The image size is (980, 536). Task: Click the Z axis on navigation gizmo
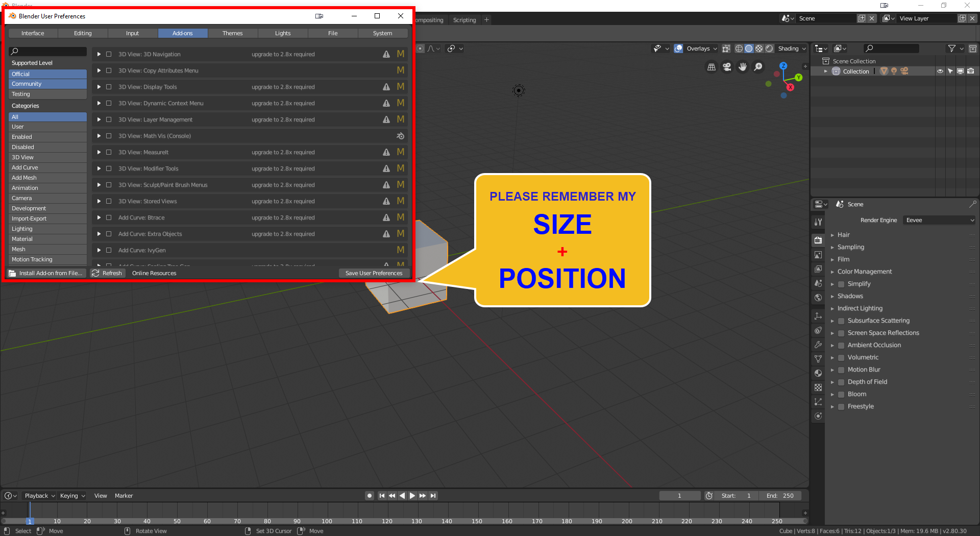[783, 66]
